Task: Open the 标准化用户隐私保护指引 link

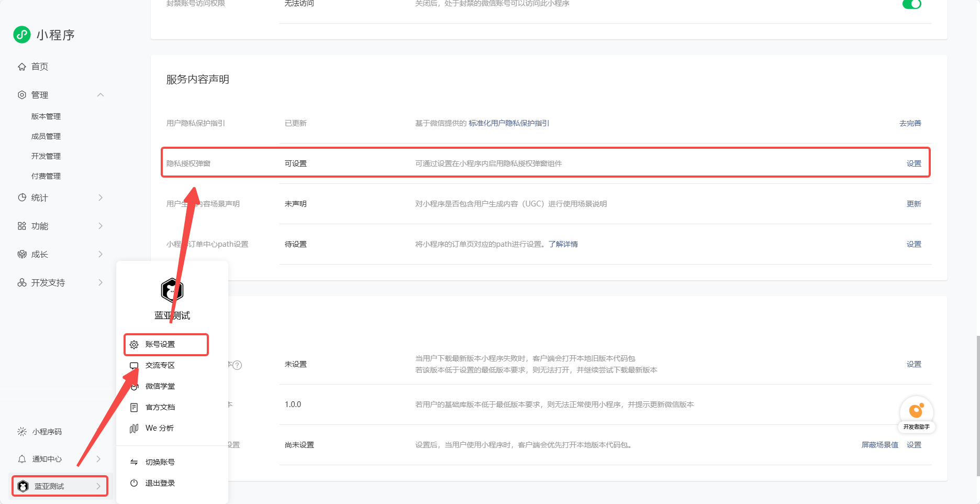Action: click(509, 123)
